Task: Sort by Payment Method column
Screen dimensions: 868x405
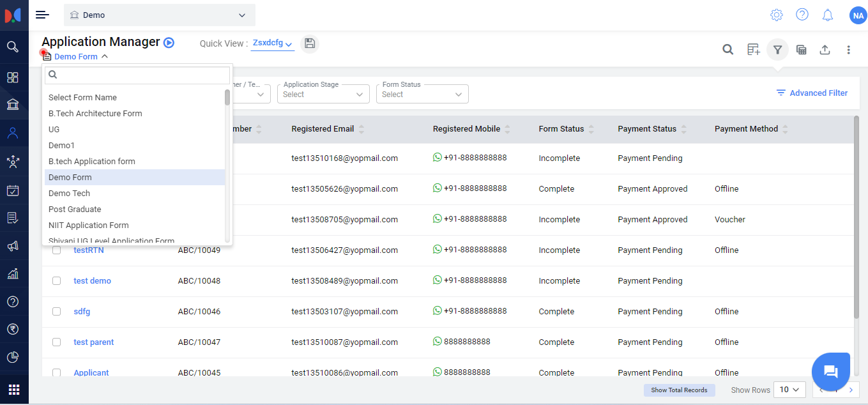Action: pos(786,129)
